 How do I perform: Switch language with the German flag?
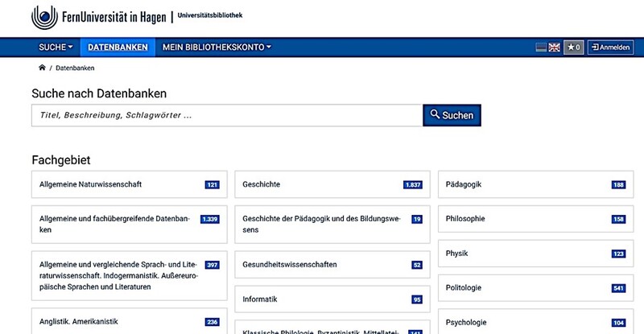(542, 47)
